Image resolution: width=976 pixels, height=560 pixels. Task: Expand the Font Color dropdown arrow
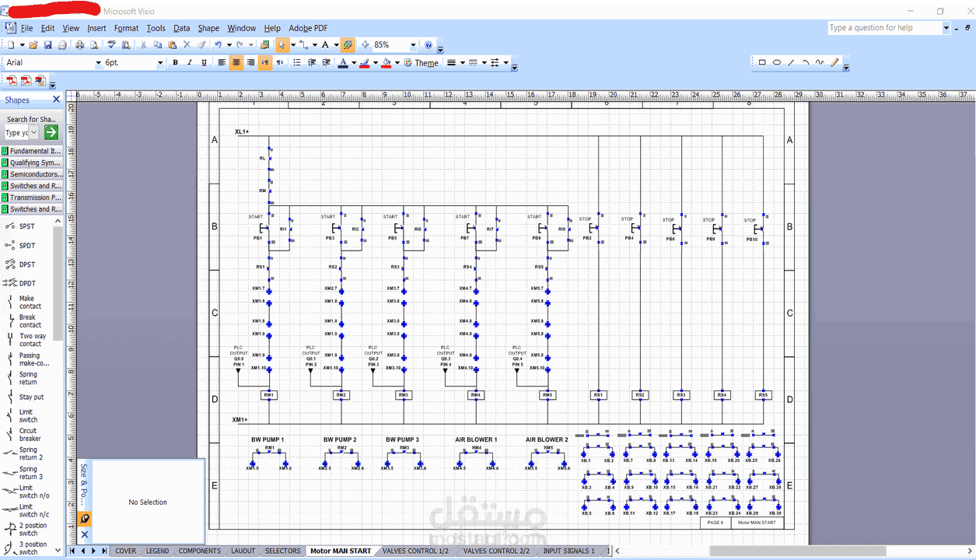354,63
